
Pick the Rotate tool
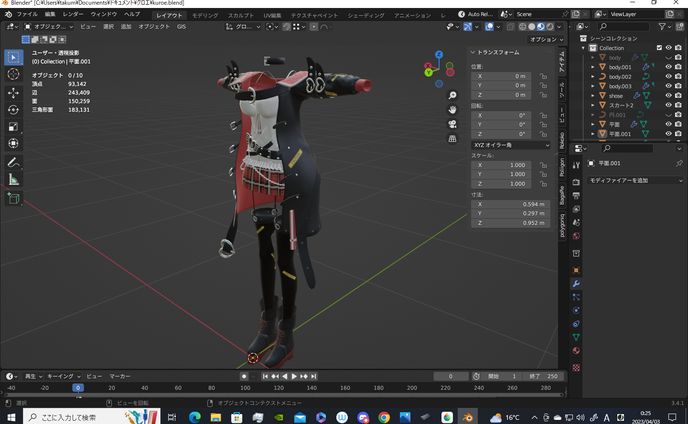(13, 110)
